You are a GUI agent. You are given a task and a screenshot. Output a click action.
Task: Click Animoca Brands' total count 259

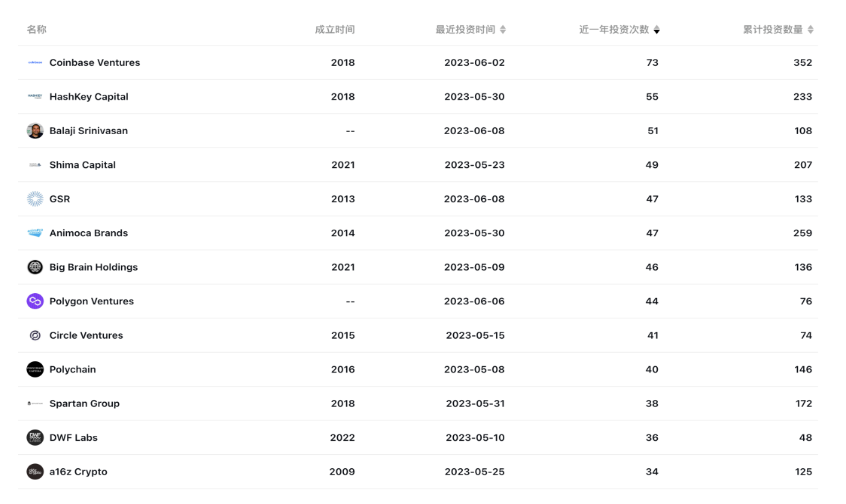[x=803, y=233]
